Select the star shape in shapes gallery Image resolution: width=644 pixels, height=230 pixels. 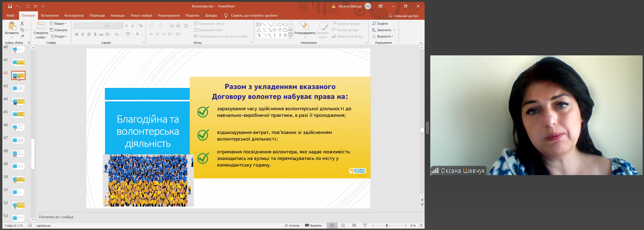[x=285, y=35]
